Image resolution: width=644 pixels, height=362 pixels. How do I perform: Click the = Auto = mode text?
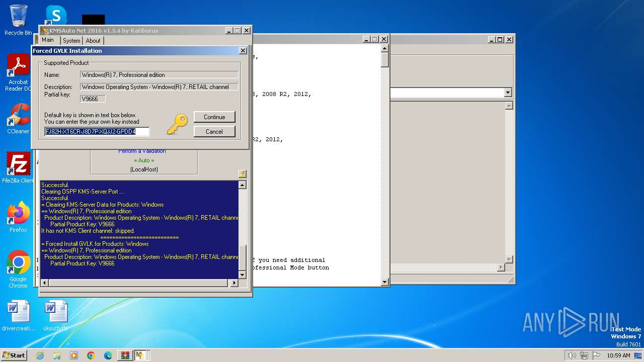[144, 160]
